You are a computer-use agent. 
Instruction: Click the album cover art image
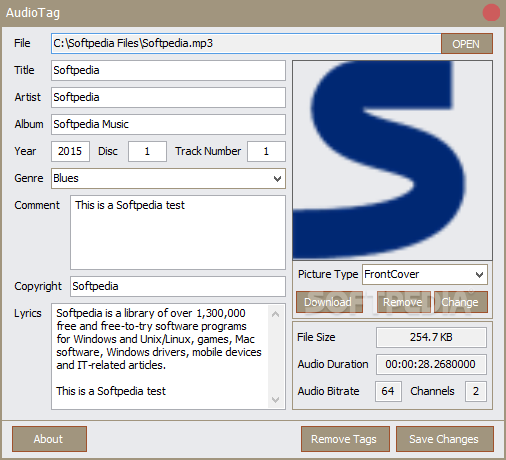(x=392, y=160)
